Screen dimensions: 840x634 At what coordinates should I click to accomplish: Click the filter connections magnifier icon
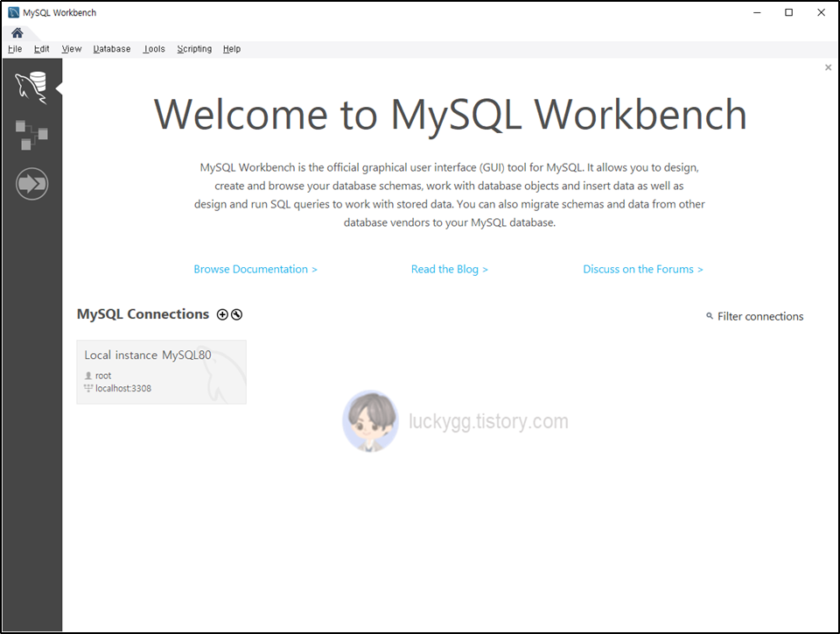pyautogui.click(x=710, y=316)
